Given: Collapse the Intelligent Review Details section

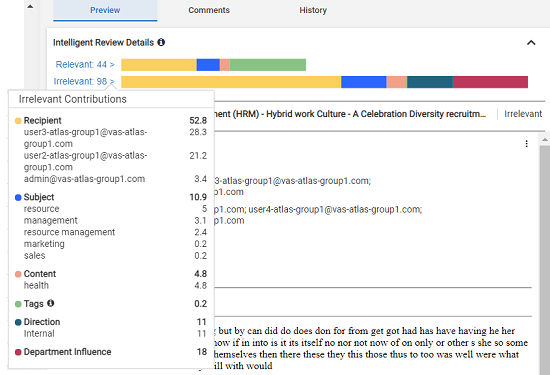Looking at the screenshot, I should coord(531,43).
